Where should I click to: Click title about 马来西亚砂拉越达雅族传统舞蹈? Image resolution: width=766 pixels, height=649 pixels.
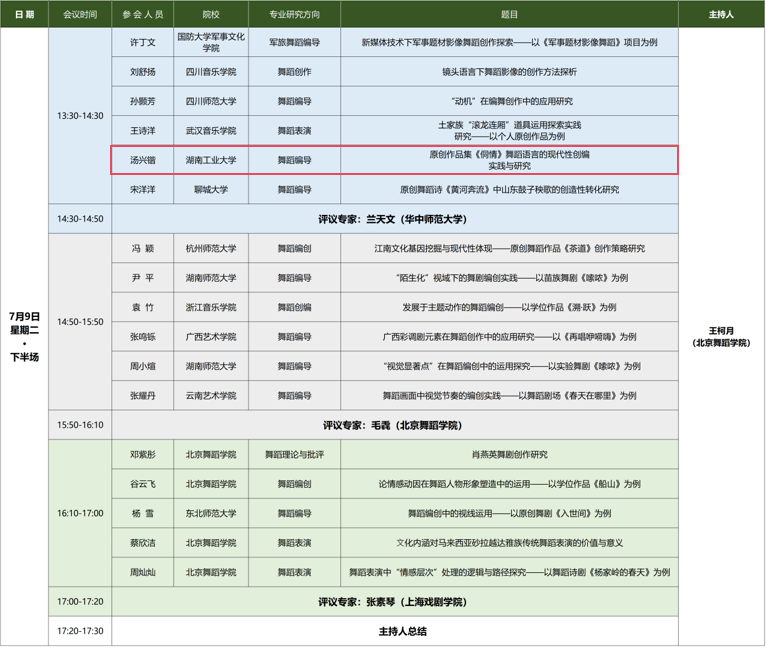point(510,543)
